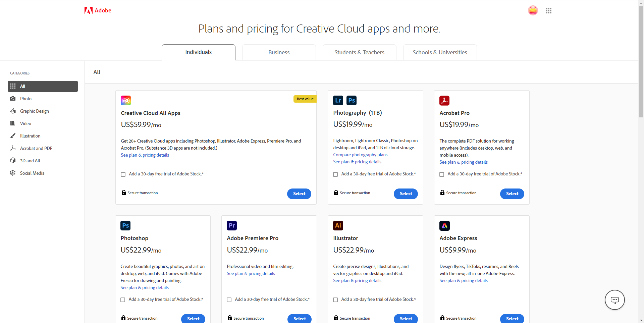
Task: Show the Social Media category
Action: coord(43,173)
